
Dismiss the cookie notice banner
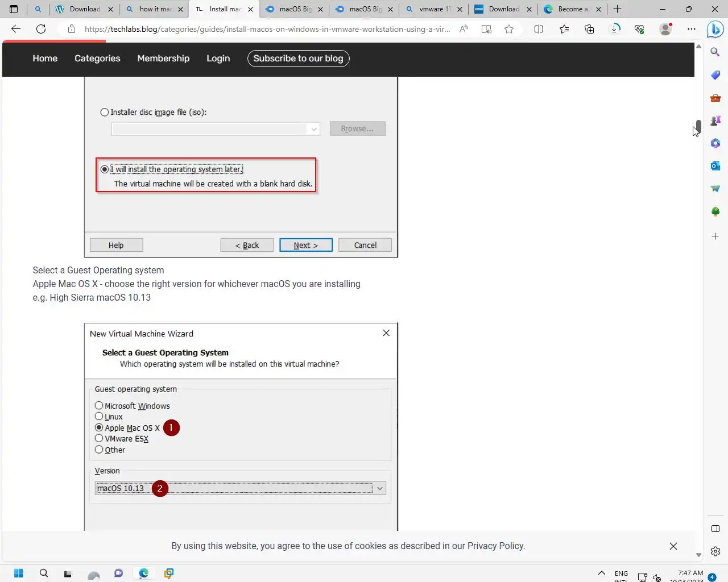tap(673, 546)
